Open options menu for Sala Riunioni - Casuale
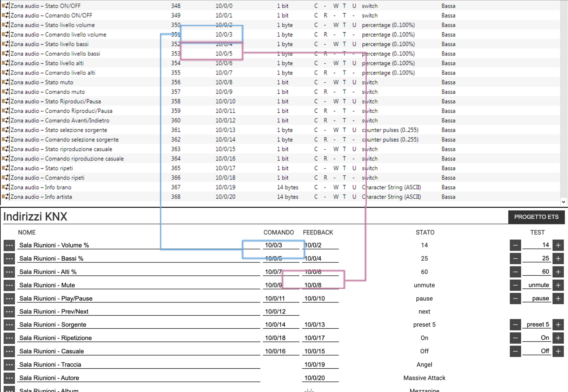Screen dimensions: 568x392 (9, 351)
